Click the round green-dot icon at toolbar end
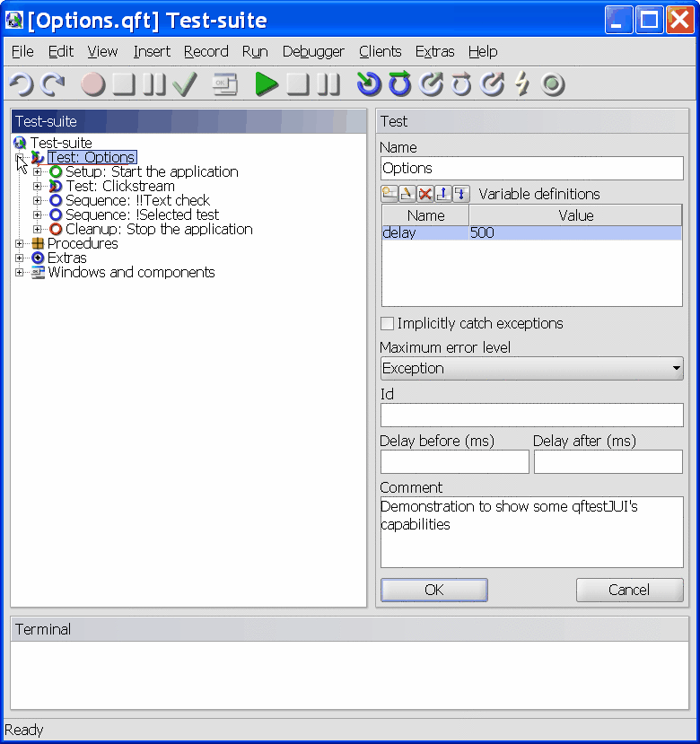The height and width of the screenshot is (744, 700). [x=553, y=84]
